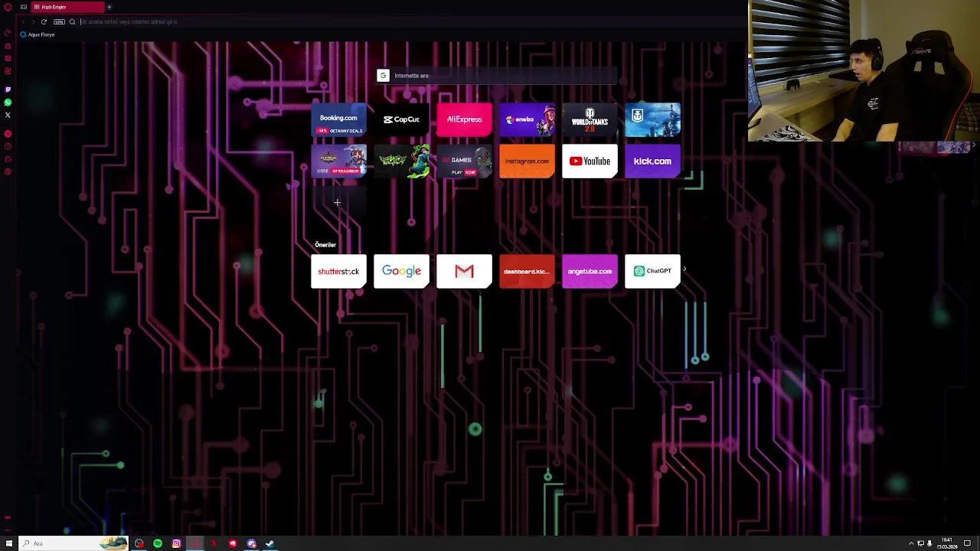Screen dimensions: 980x551
Task: Open the CapCut speed dial tile
Action: [401, 119]
